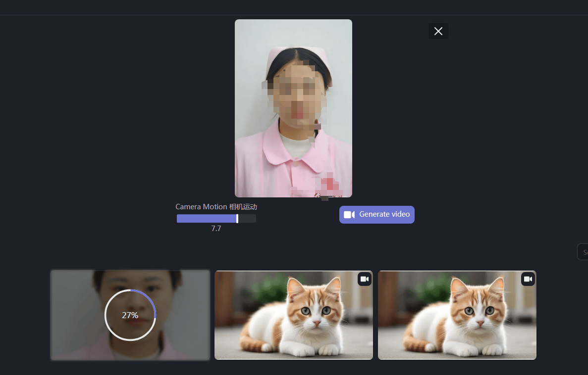
Task: Set Camera Motion to maximum on dark track end
Action: click(255, 219)
